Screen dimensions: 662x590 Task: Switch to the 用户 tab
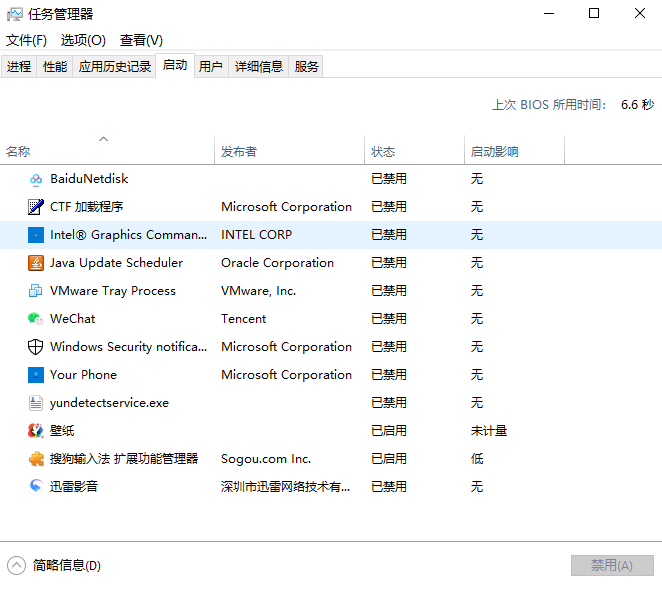pyautogui.click(x=211, y=66)
